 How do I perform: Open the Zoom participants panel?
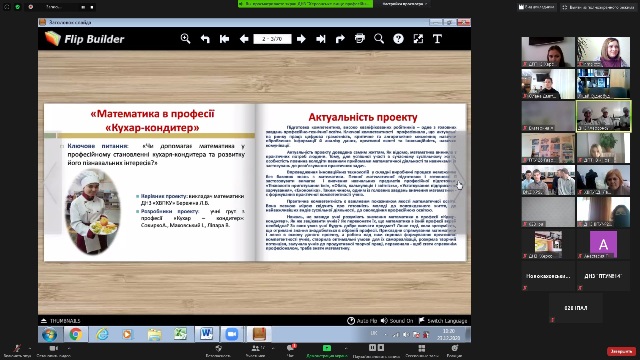pyautogui.click(x=256, y=350)
